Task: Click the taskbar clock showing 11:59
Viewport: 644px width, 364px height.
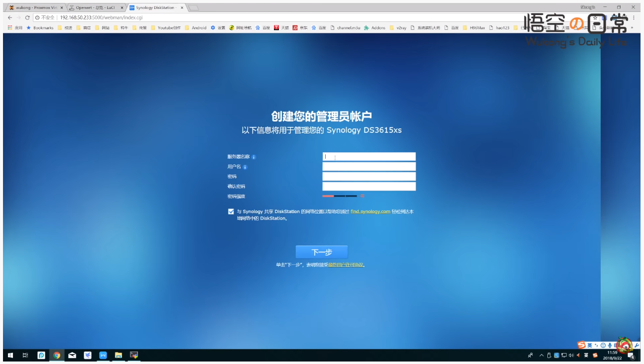Action: pos(612,355)
